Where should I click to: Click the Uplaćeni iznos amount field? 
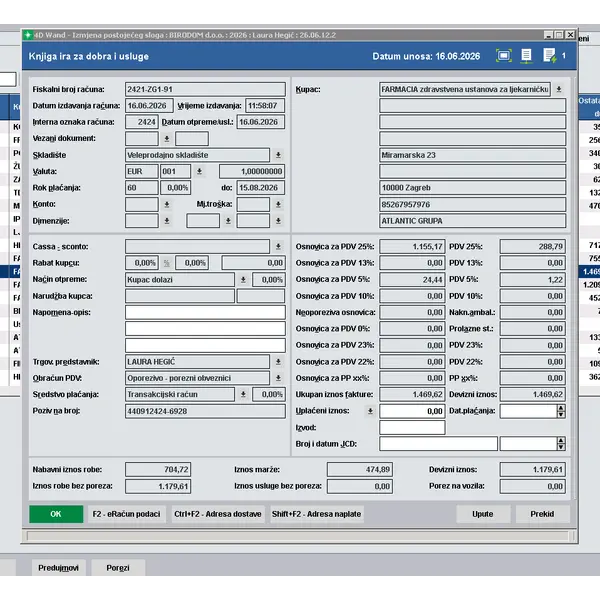pos(412,411)
